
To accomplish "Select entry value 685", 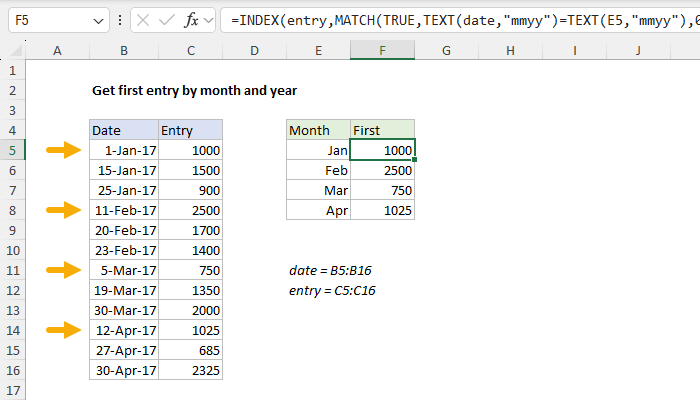I will click(x=191, y=350).
